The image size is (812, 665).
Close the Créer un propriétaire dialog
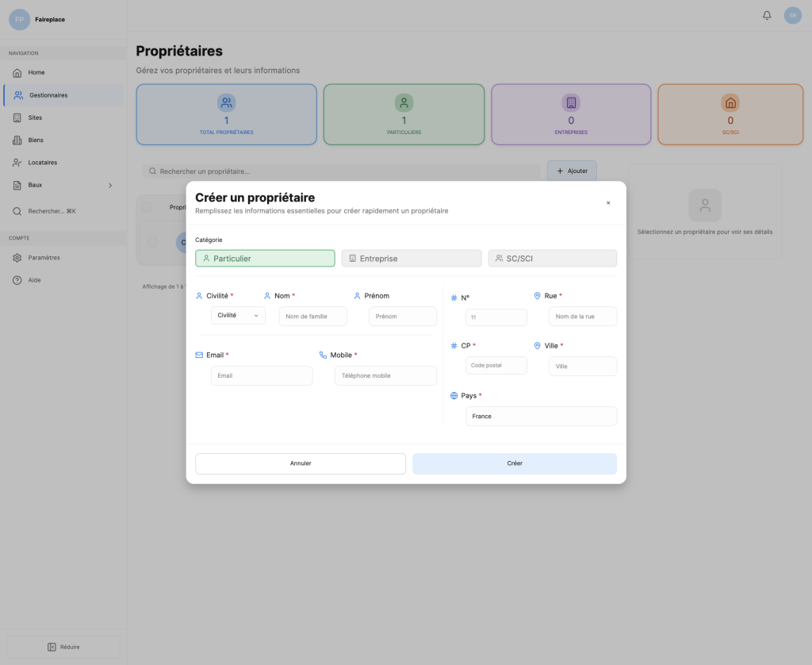click(608, 203)
